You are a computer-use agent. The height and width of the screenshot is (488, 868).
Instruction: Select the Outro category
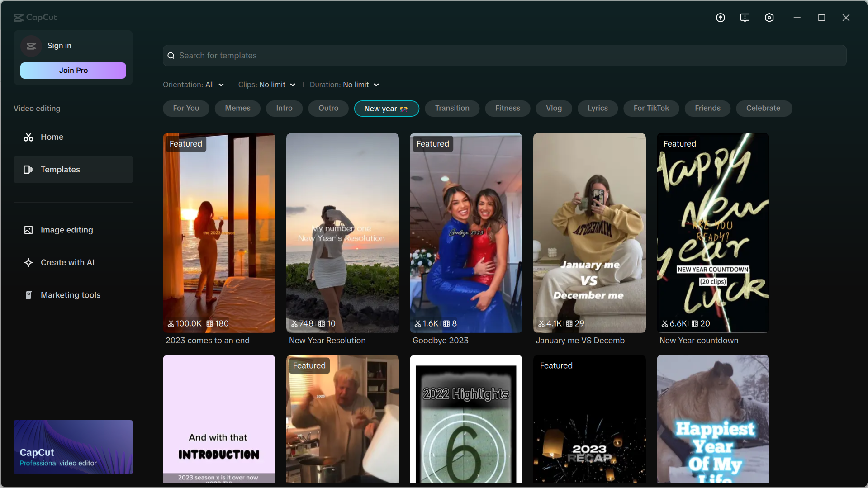pyautogui.click(x=328, y=109)
